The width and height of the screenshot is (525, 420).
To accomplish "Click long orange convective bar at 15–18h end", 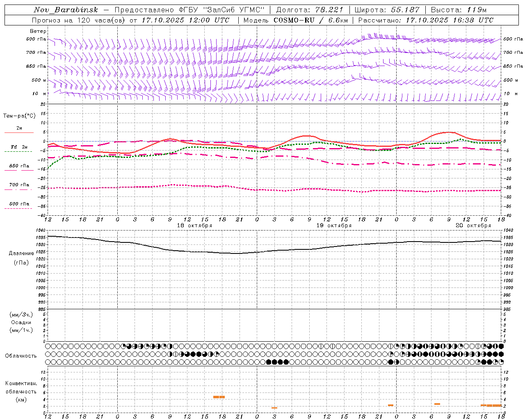I will point(491,405).
